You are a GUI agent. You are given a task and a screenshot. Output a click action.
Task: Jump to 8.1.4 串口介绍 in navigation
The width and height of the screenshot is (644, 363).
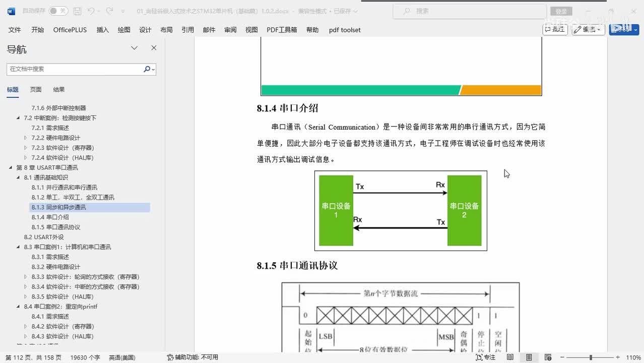tap(50, 217)
